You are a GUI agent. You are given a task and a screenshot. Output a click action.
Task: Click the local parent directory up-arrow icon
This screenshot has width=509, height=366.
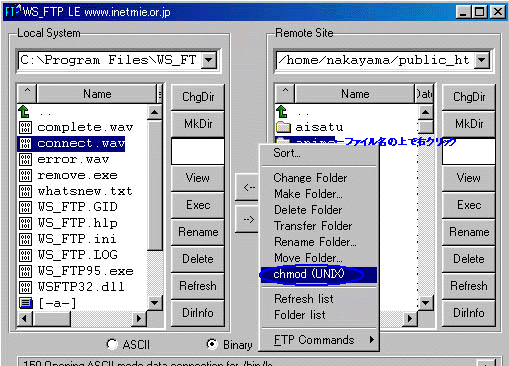click(24, 112)
